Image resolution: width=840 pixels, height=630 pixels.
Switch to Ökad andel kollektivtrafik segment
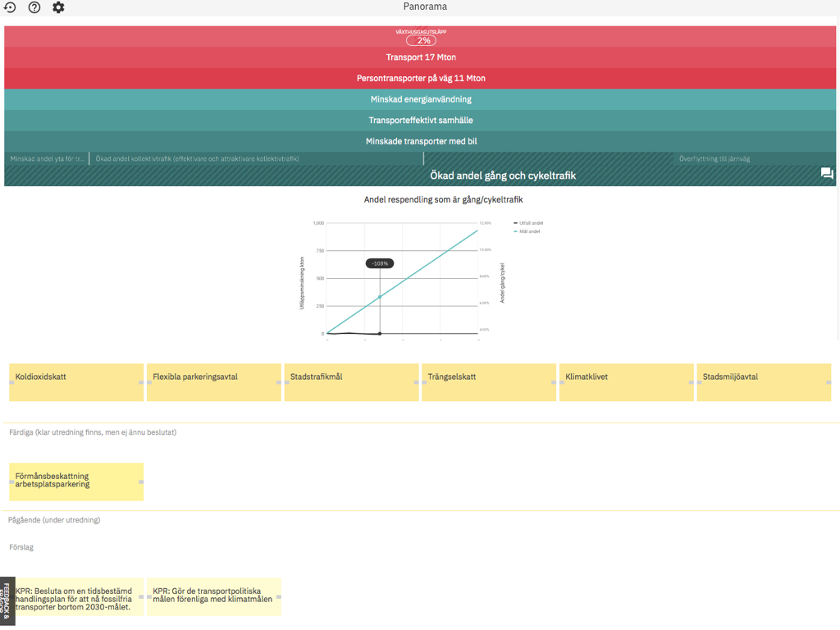pos(197,158)
